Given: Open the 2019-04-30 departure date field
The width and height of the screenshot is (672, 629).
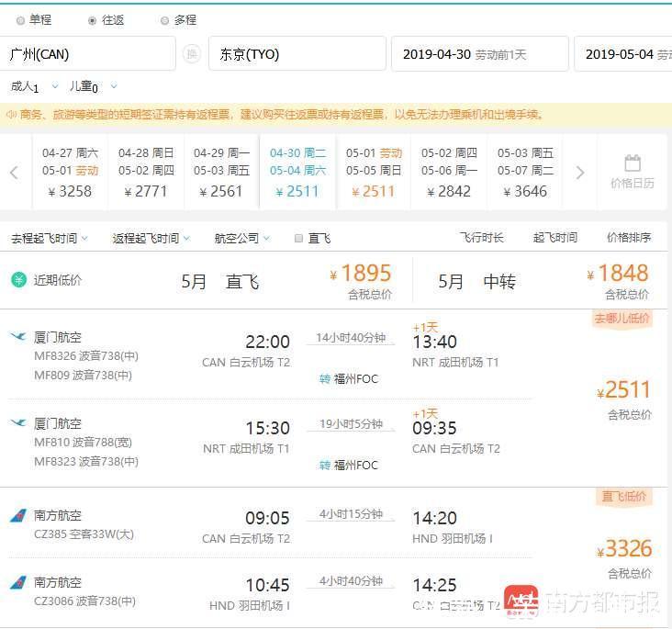Looking at the screenshot, I should coord(479,54).
